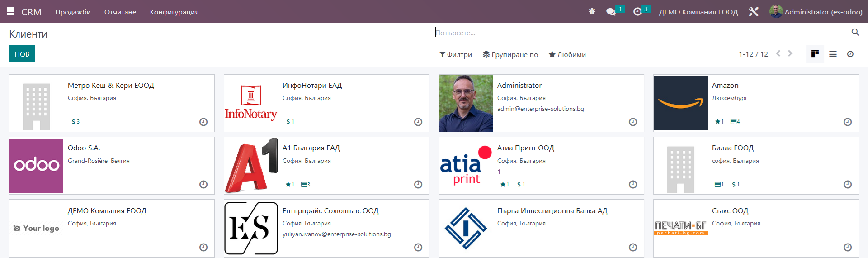Go to previous page arrow
868x258 pixels.
(778, 53)
